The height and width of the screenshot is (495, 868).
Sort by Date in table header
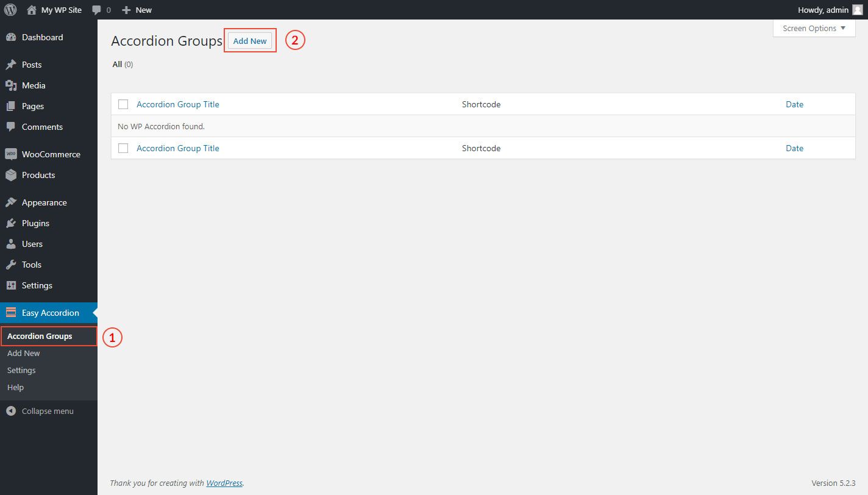point(794,104)
